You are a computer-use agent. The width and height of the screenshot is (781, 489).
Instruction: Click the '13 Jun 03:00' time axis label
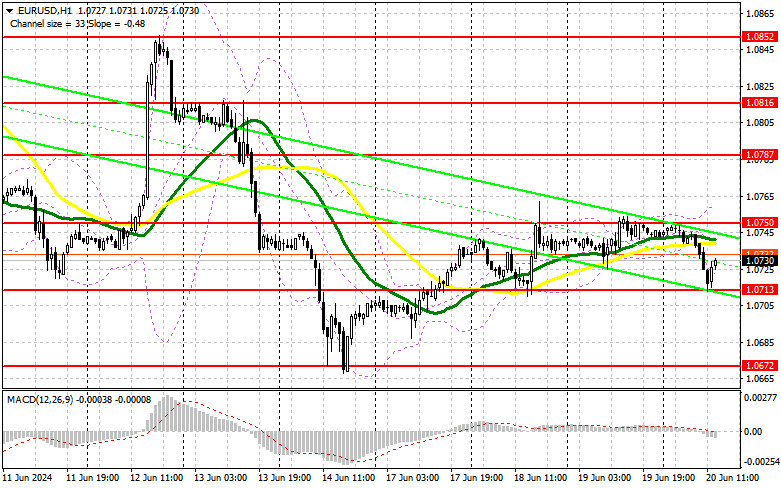click(x=221, y=478)
